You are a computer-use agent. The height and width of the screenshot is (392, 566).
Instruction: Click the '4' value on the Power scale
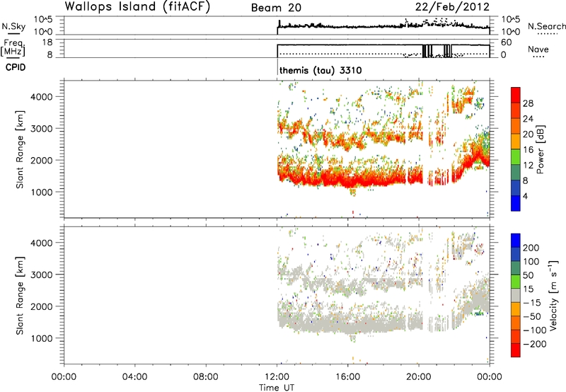pos(525,196)
